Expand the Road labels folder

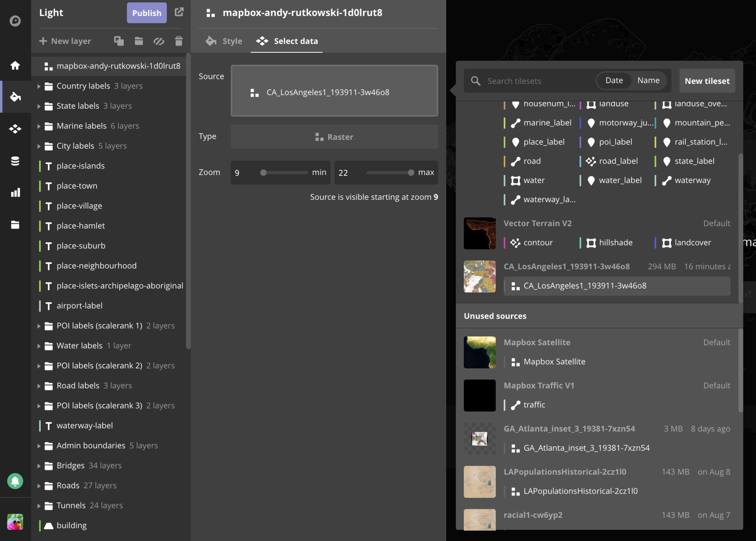coord(39,386)
